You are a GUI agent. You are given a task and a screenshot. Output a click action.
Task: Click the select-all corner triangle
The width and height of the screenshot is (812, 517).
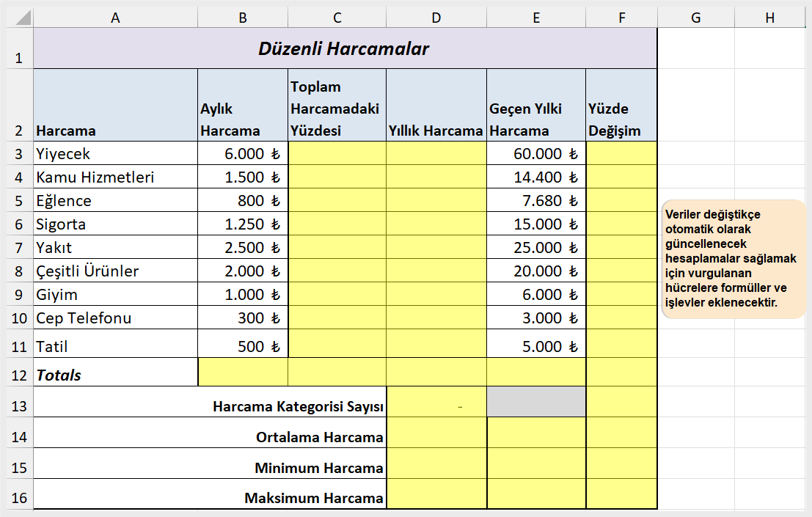(x=23, y=18)
